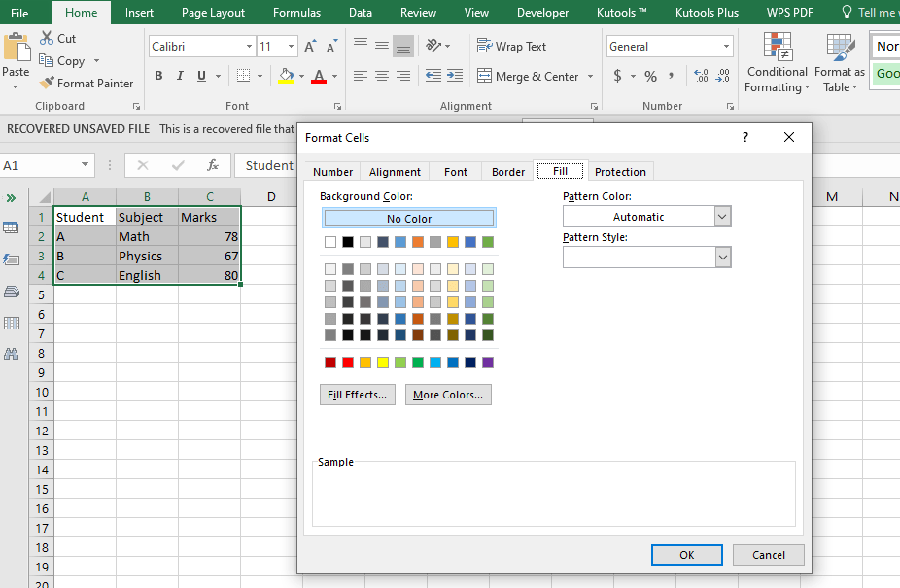The height and width of the screenshot is (588, 900).
Task: Click the Paste clipboard icon
Action: [x=17, y=47]
